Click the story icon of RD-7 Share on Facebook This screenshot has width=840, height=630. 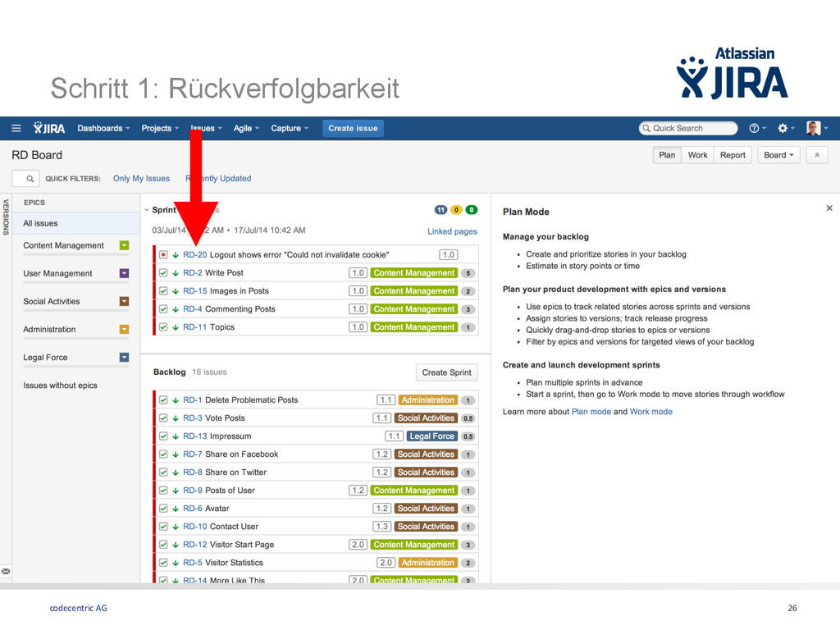[163, 454]
